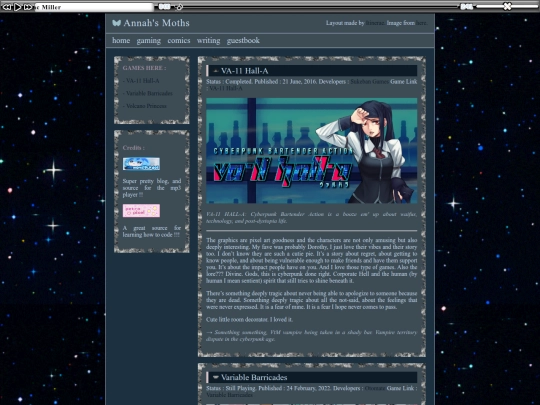
Task: Click the pink petra pixel credit badge
Action: (141, 211)
